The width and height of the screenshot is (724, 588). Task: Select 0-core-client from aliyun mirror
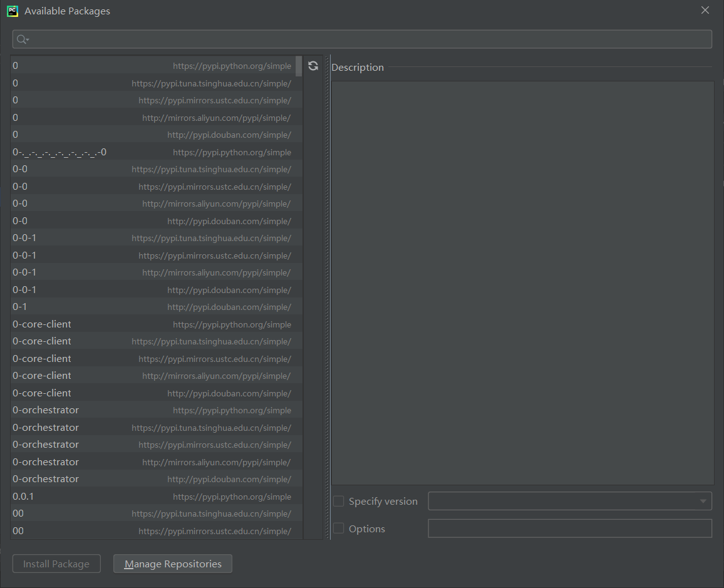coord(157,376)
